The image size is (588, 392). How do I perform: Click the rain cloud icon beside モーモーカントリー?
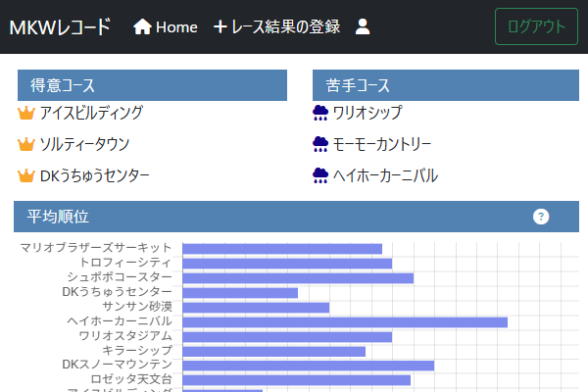pyautogui.click(x=320, y=145)
